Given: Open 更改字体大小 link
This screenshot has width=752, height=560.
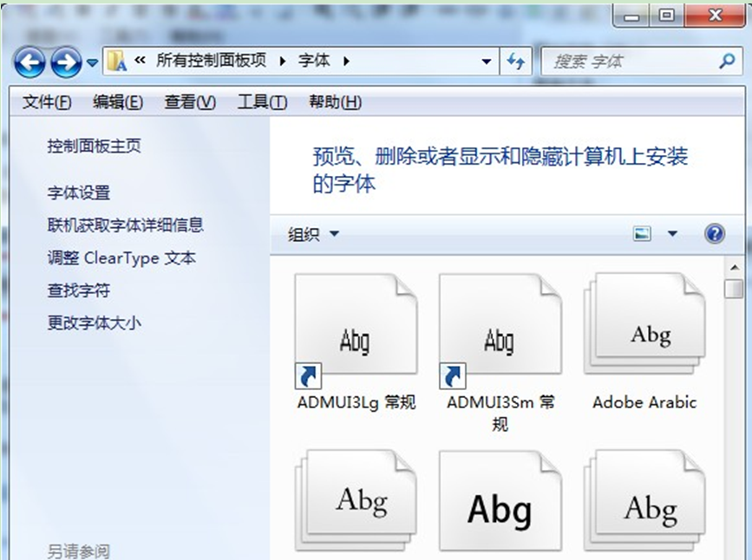Looking at the screenshot, I should (x=94, y=322).
